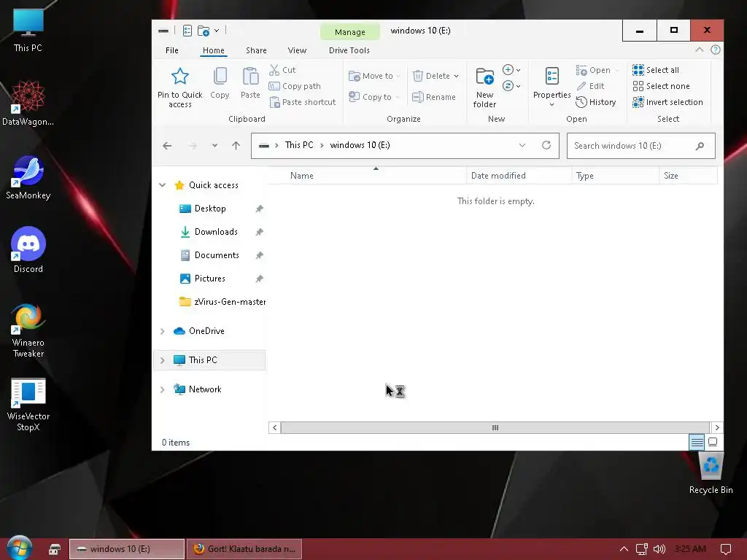The height and width of the screenshot is (560, 747).
Task: Open the File menu
Action: (x=172, y=50)
